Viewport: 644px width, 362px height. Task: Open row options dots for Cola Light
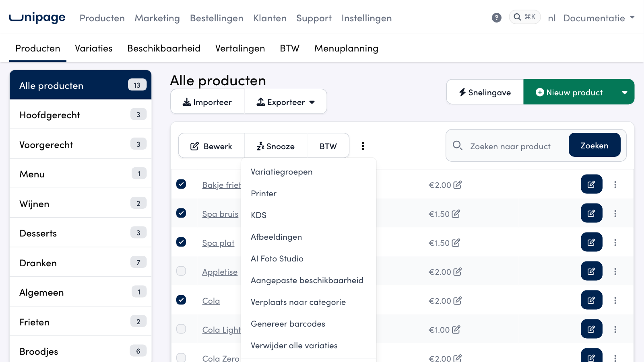pos(615,329)
